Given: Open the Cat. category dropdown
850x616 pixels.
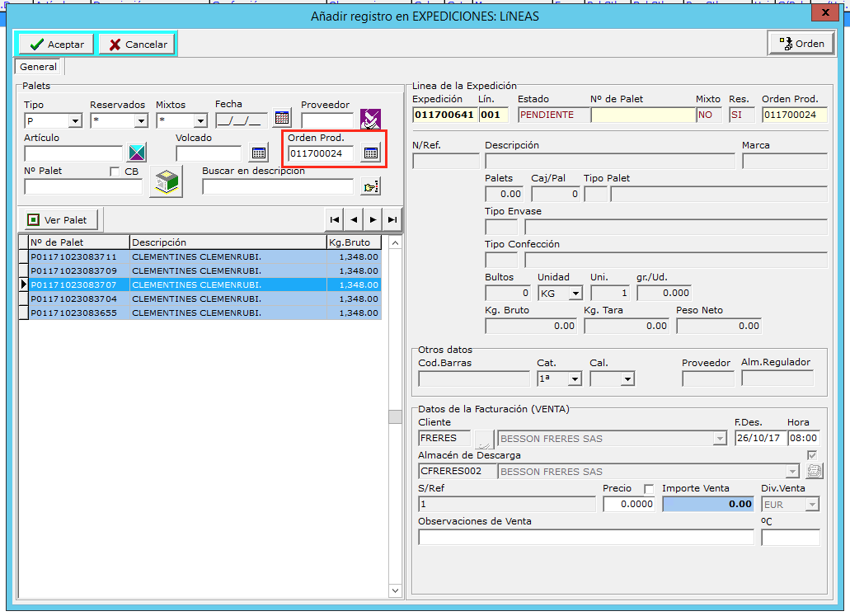Looking at the screenshot, I should pos(575,379).
